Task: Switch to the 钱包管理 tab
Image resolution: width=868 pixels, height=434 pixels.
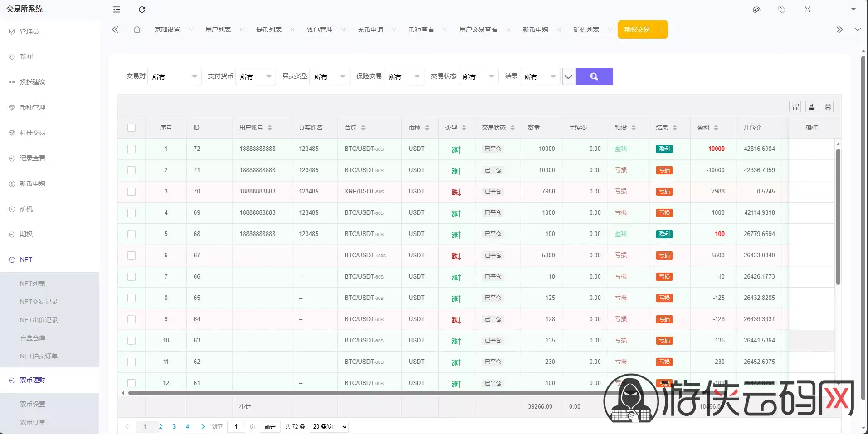Action: (320, 29)
